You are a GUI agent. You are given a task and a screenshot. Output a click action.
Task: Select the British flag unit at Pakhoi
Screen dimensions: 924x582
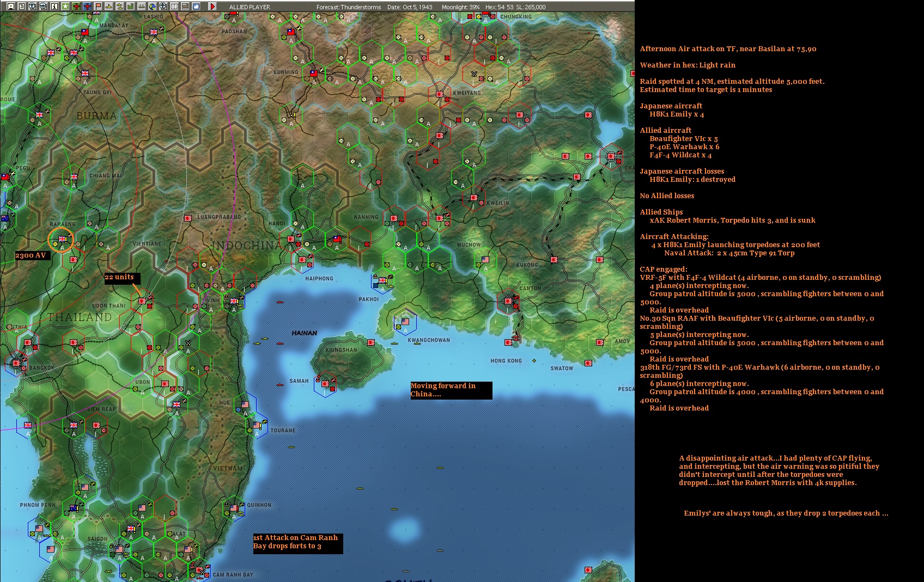click(382, 280)
